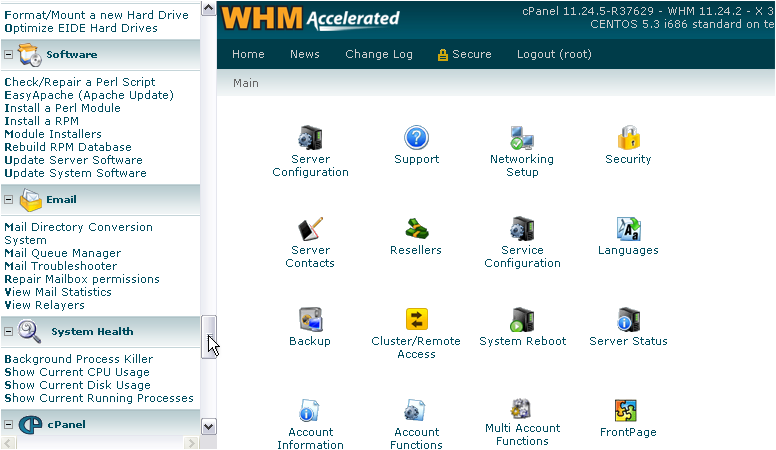Screen dimensions: 776x450
Task: Open the Service Configuration icon
Action: [523, 229]
